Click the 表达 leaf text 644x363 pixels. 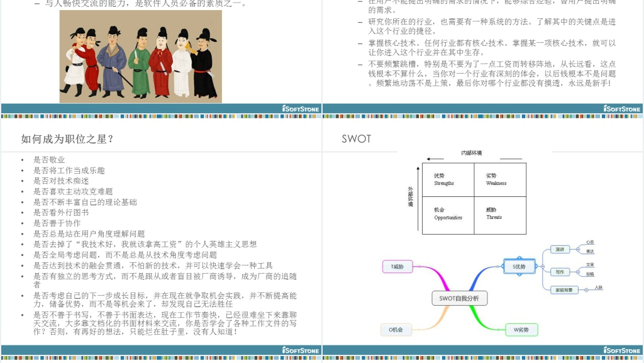point(590,251)
